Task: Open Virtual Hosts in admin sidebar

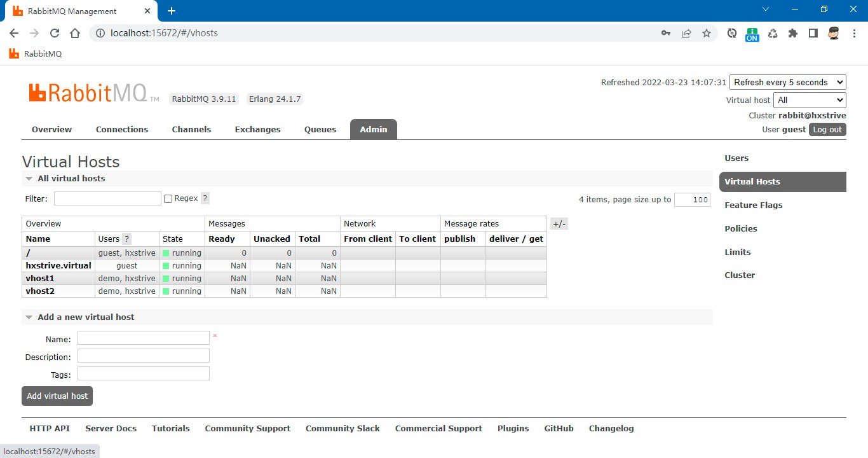Action: [783, 182]
